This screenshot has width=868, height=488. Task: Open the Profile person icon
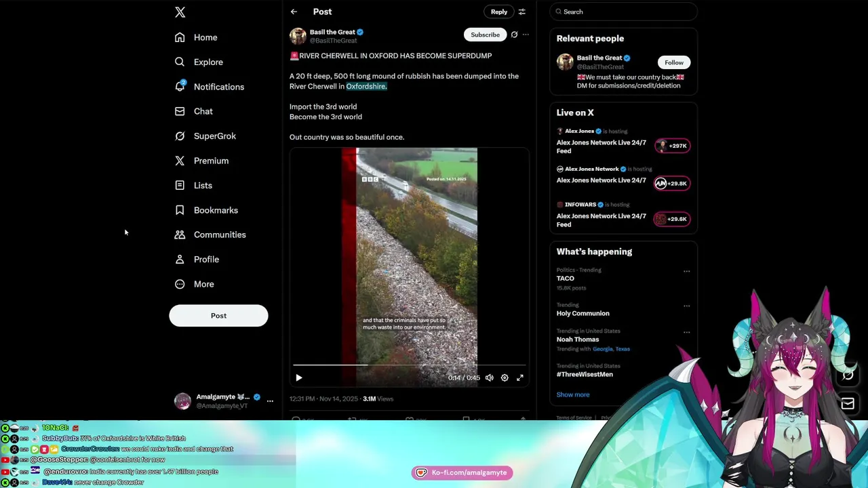point(180,259)
